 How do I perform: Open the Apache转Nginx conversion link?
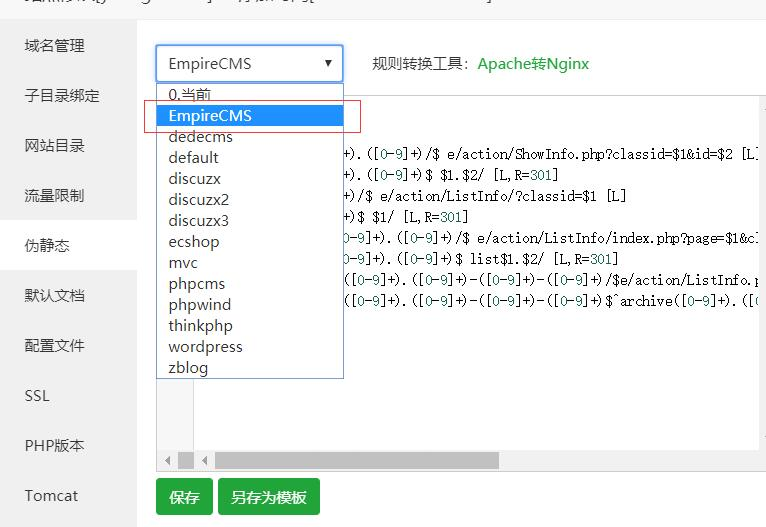[533, 64]
